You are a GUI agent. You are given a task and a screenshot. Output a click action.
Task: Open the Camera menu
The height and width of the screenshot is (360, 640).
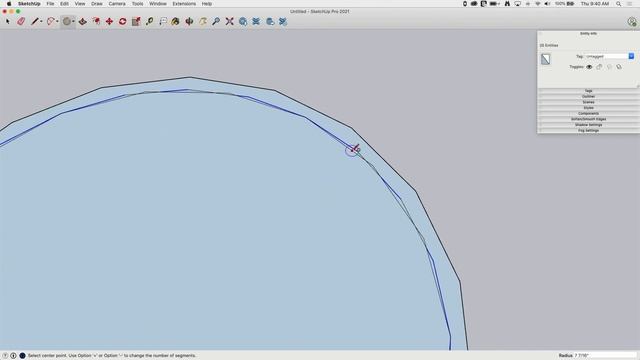(117, 4)
